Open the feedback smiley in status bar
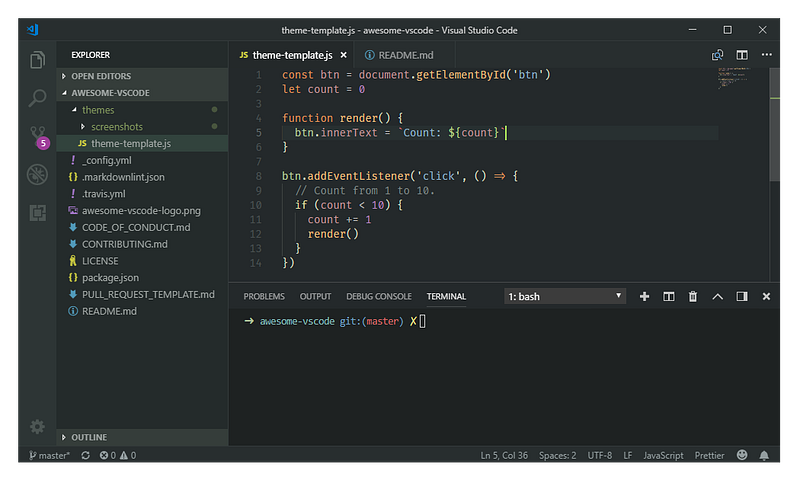Viewport: 800px width, 483px height. click(x=742, y=455)
